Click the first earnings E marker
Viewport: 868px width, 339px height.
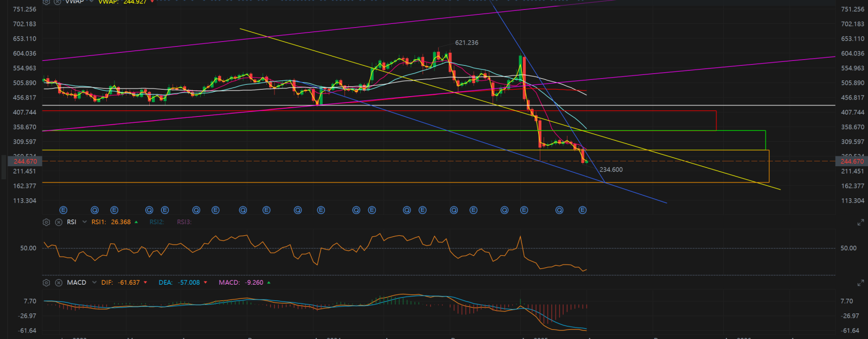[x=63, y=210]
